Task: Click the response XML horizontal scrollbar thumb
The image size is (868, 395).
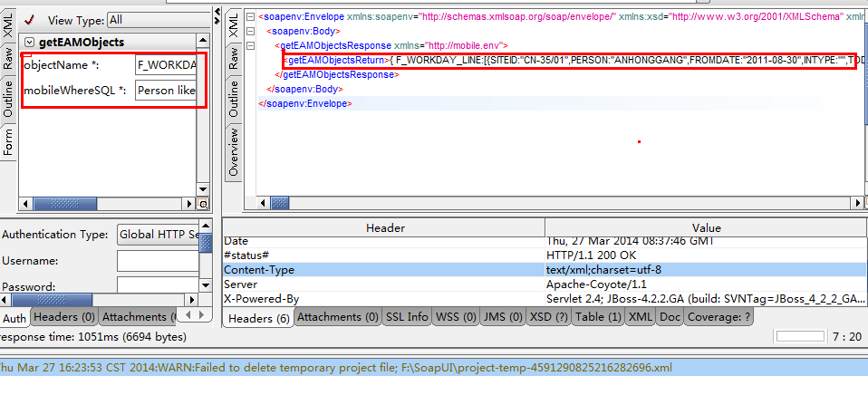Action: [280, 203]
